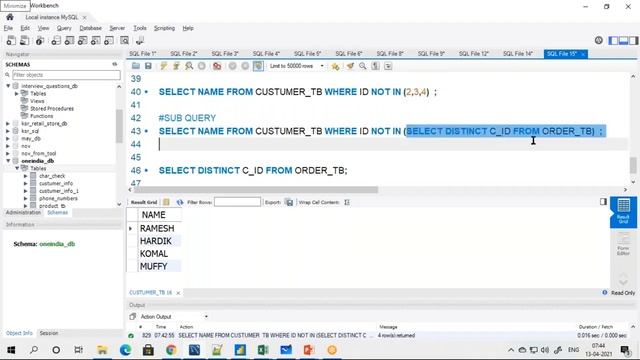The width and height of the screenshot is (640, 360).
Task: Switch to SQL File 12 tab
Action: click(473, 54)
